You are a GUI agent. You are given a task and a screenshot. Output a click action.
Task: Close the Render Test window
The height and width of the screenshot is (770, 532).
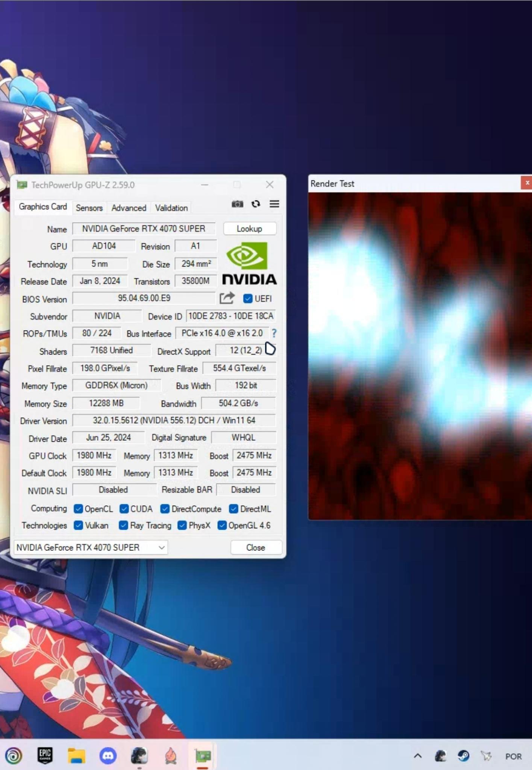[527, 183]
